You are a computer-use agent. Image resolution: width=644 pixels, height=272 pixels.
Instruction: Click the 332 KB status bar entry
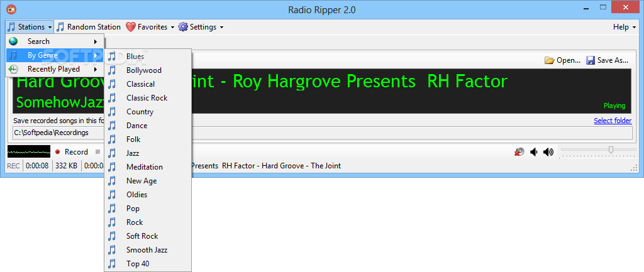coord(67,166)
